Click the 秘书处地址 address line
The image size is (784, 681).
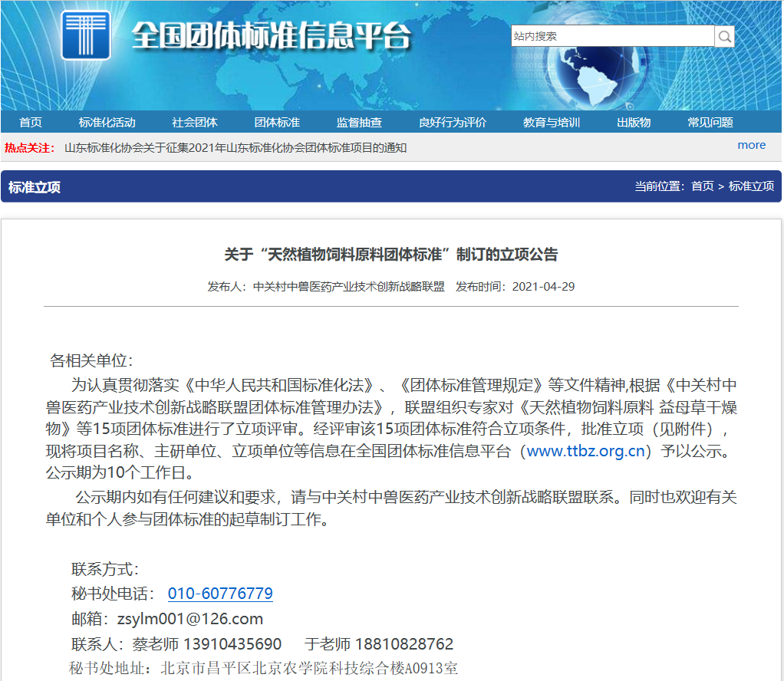point(263,668)
